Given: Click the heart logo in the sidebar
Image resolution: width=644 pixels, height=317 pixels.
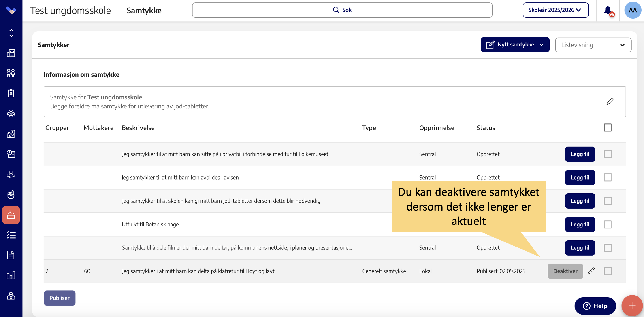Looking at the screenshot, I should pos(11,10).
